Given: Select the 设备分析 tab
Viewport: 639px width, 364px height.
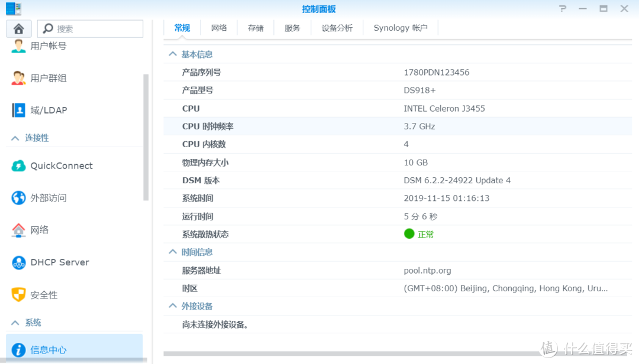Looking at the screenshot, I should click(x=337, y=27).
